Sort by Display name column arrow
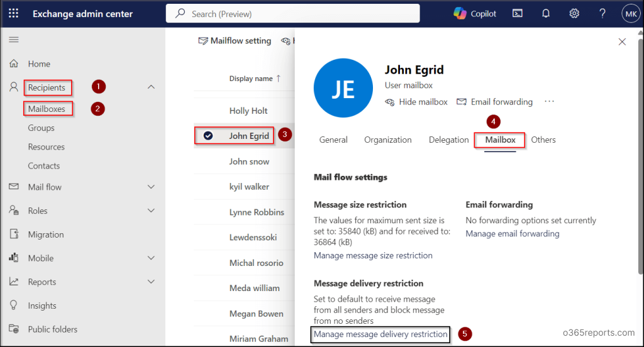 point(279,79)
